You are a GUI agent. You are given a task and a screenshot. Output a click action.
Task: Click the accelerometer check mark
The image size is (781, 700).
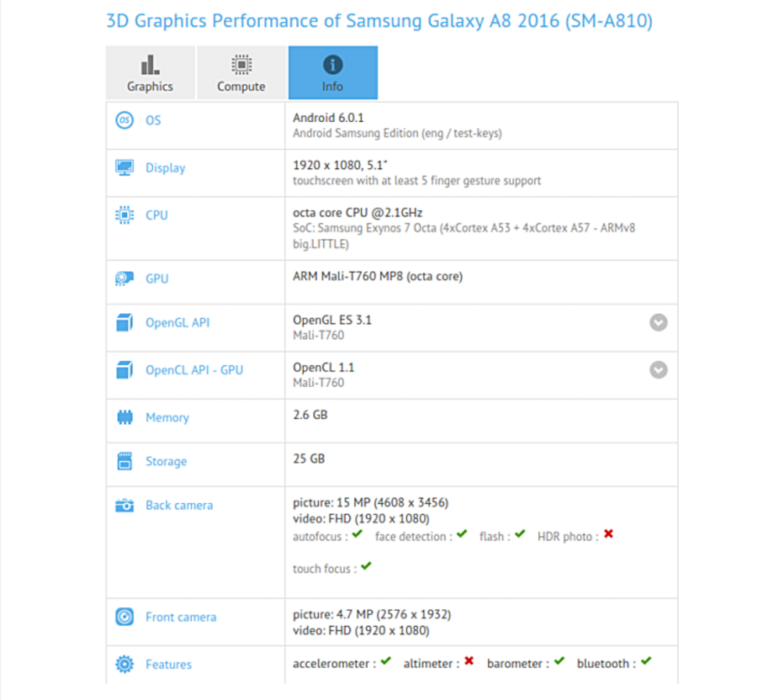386,661
